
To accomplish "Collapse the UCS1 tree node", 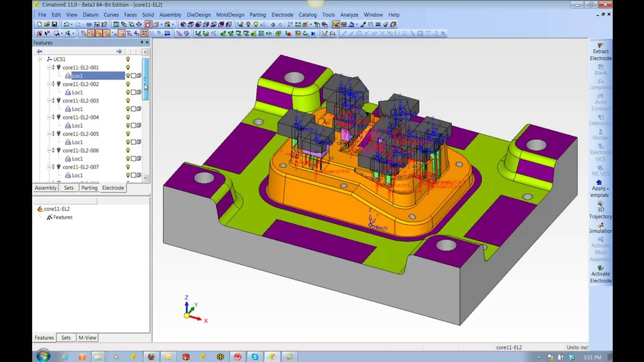I will [40, 59].
